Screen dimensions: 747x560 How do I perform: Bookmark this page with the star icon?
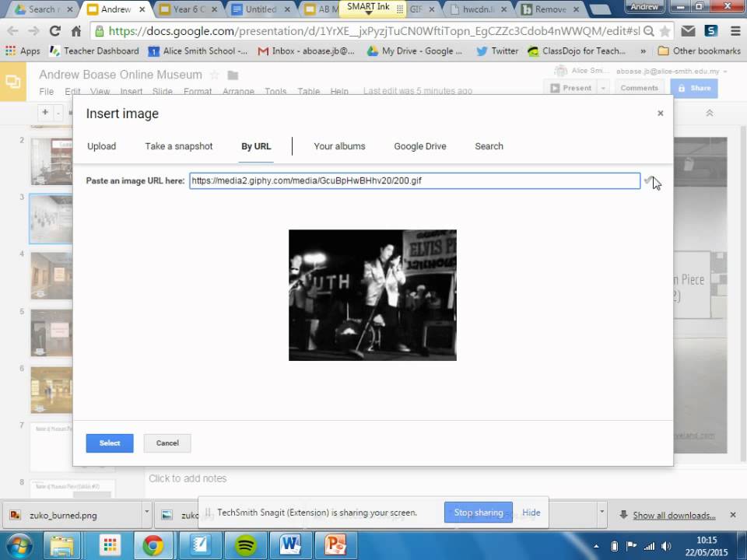point(665,31)
